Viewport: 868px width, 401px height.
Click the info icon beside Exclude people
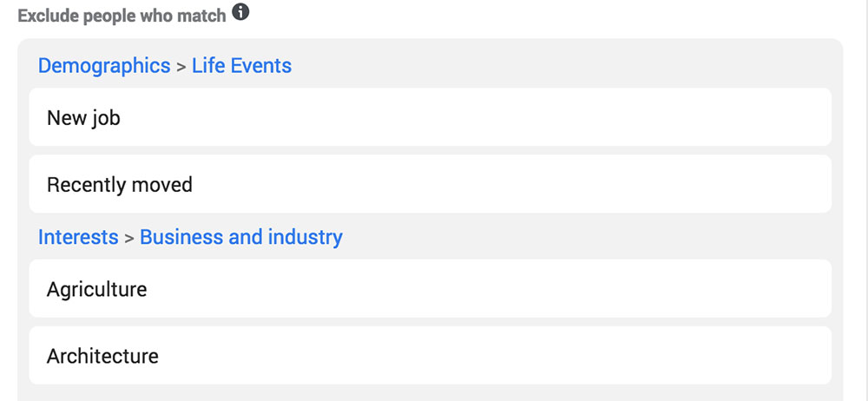pos(240,11)
